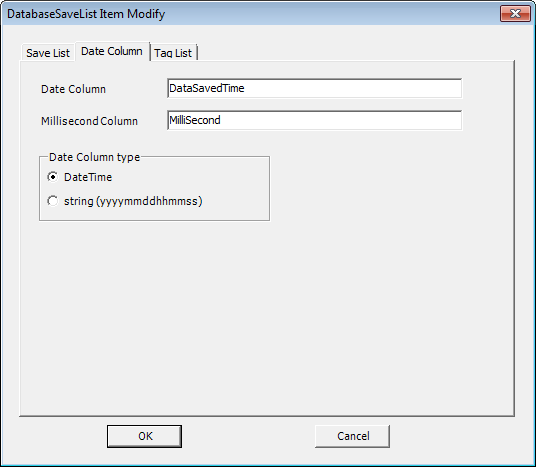Focus the Date Column input field
The image size is (536, 467).
[314, 88]
